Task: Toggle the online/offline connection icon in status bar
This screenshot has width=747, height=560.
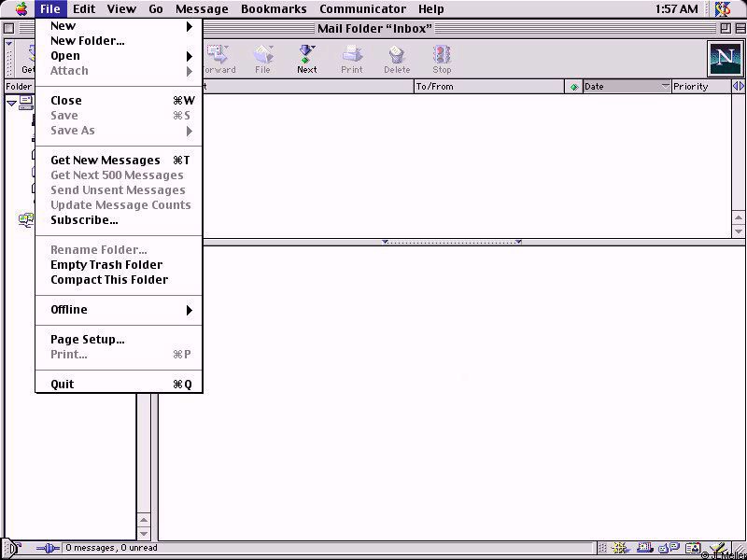Action: coord(47,548)
